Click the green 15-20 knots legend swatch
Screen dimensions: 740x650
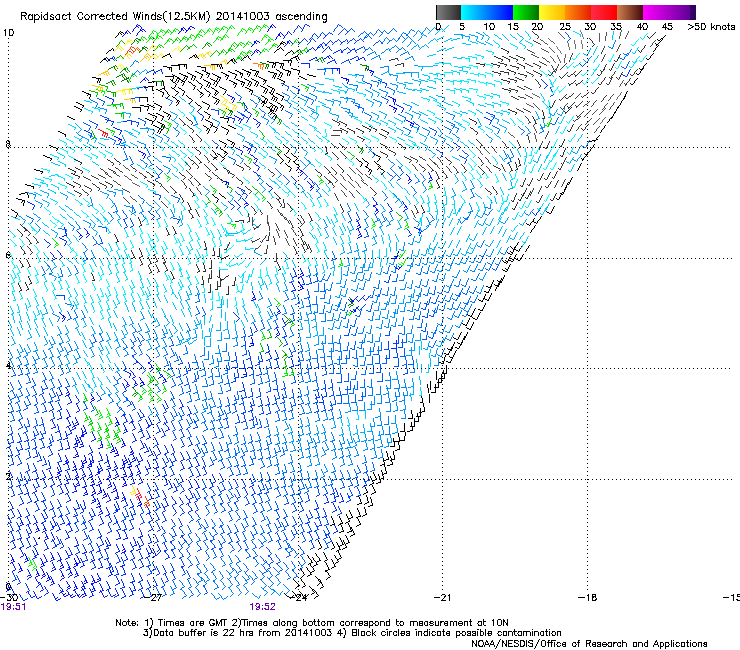coord(526,12)
